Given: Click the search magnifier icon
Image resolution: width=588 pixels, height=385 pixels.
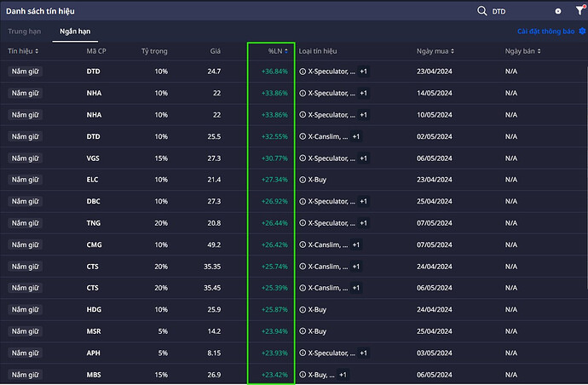Looking at the screenshot, I should coord(481,11).
